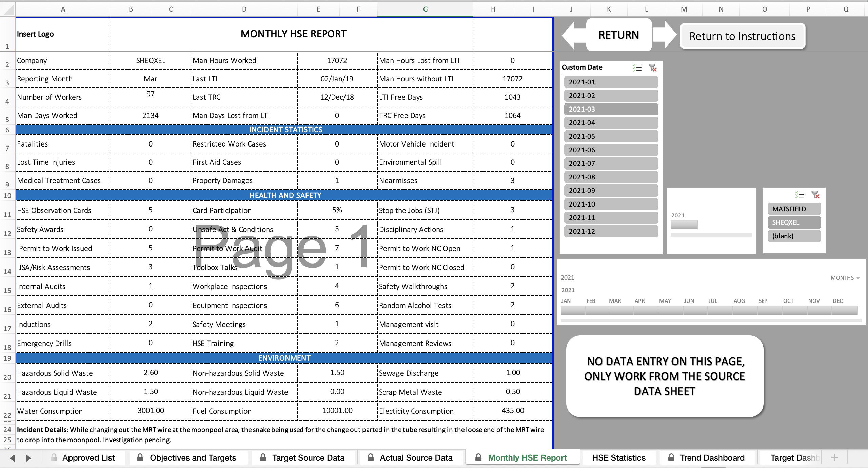The width and height of the screenshot is (868, 468).
Task: Click Fuel Consumption value 10001.00
Action: click(x=337, y=411)
